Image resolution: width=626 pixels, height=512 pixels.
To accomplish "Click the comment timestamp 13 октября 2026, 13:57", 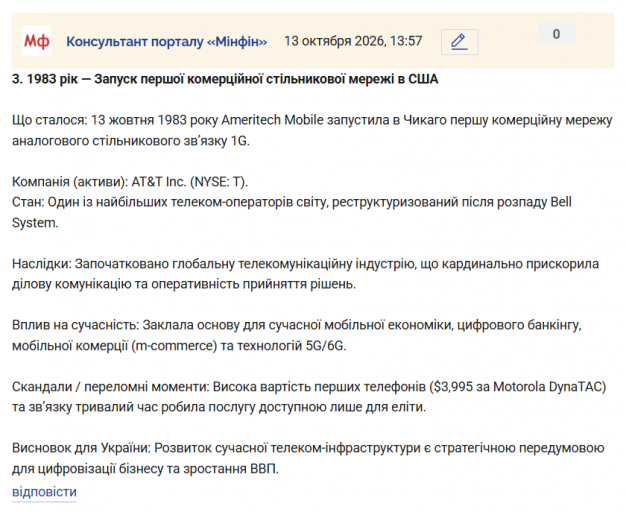I will click(x=353, y=41).
